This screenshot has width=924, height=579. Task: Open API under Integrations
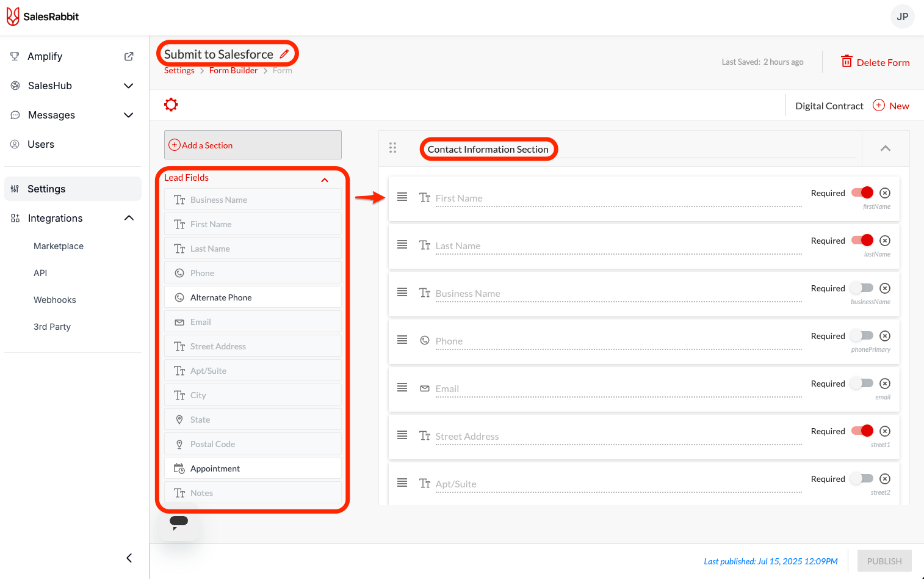pyautogui.click(x=40, y=273)
